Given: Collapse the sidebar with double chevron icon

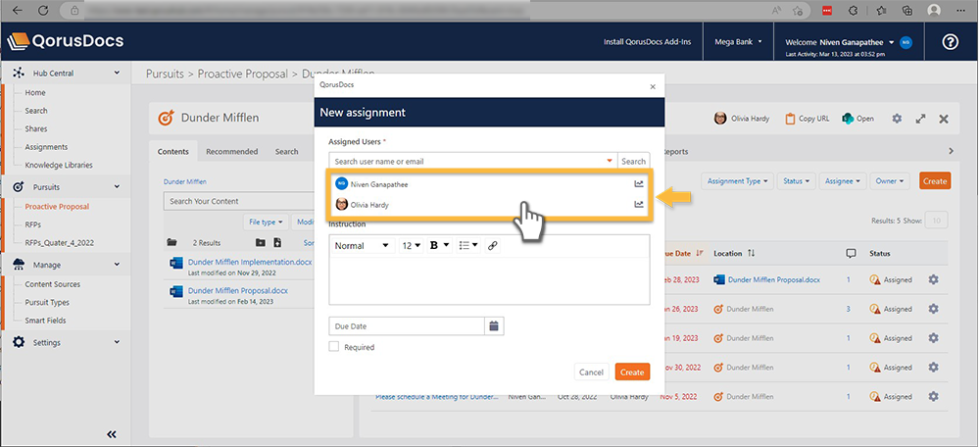Looking at the screenshot, I should click(x=112, y=434).
